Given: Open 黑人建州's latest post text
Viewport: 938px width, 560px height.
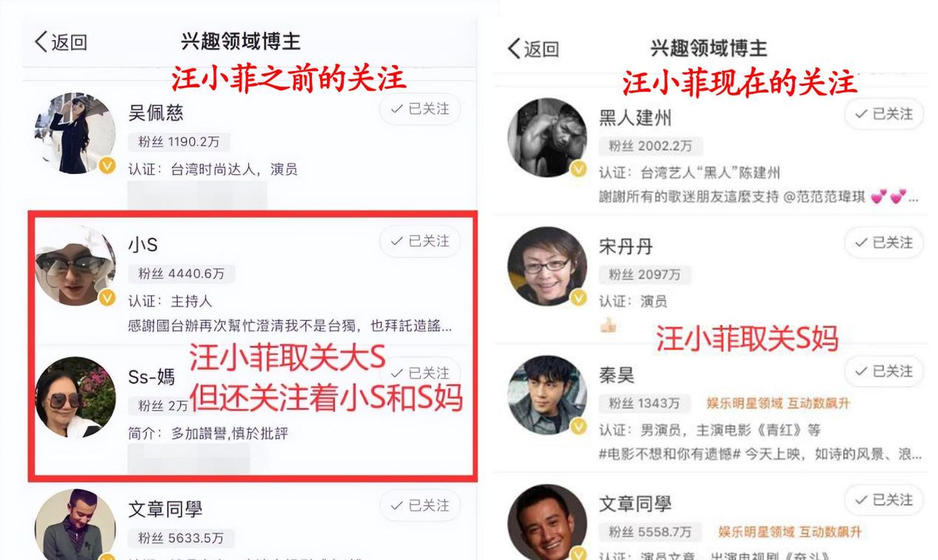Looking at the screenshot, I should (759, 198).
